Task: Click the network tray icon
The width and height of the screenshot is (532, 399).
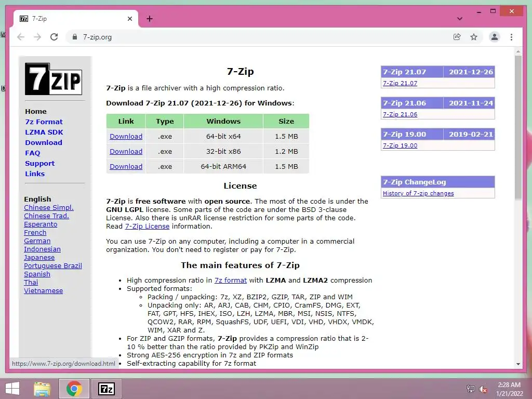Action: (470, 389)
